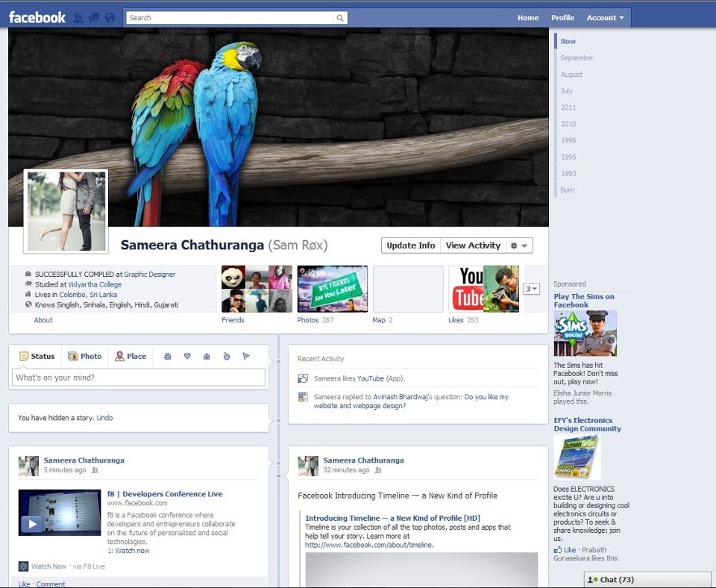Click the Sims Social ad image
The width and height of the screenshot is (716, 588).
(585, 334)
